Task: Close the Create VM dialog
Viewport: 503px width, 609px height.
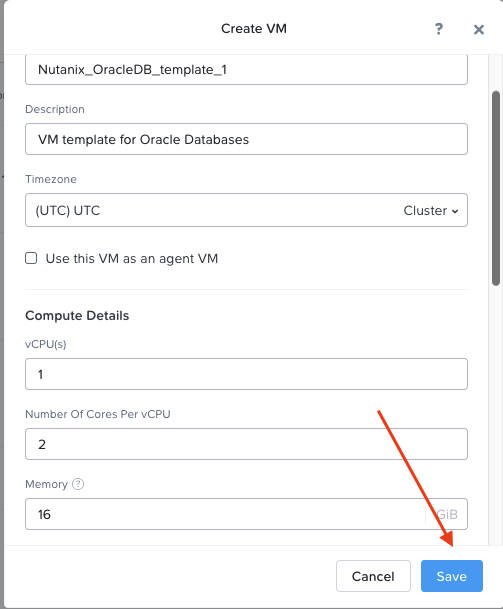Action: pyautogui.click(x=479, y=30)
